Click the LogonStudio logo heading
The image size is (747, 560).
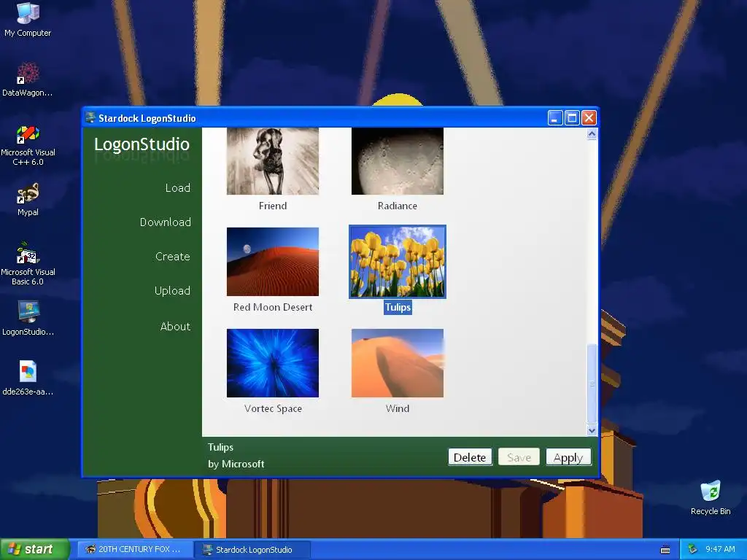coord(142,144)
